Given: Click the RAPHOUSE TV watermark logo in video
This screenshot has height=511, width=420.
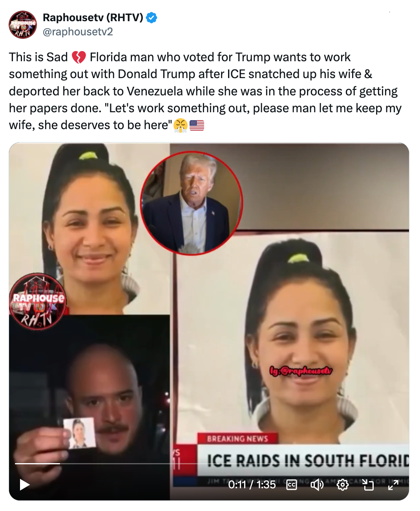Looking at the screenshot, I should point(38,301).
